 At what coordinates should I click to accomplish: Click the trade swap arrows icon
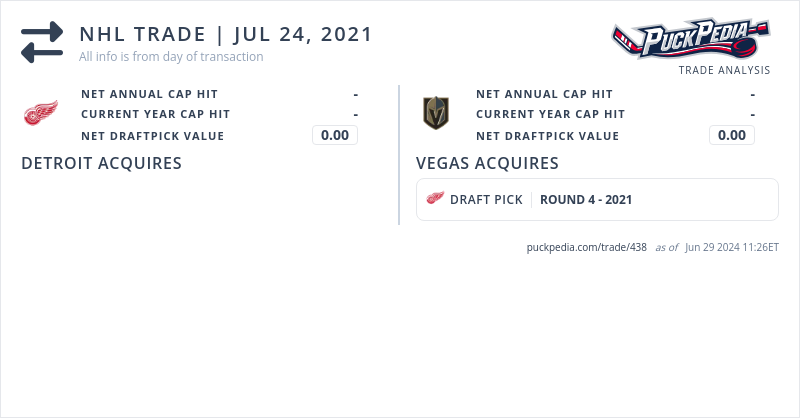click(42, 42)
